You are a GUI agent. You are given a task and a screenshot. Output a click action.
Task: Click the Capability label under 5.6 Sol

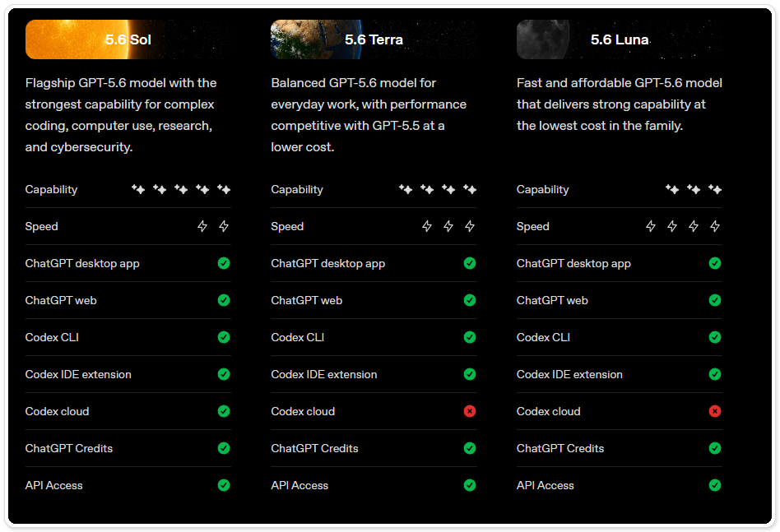(51, 189)
